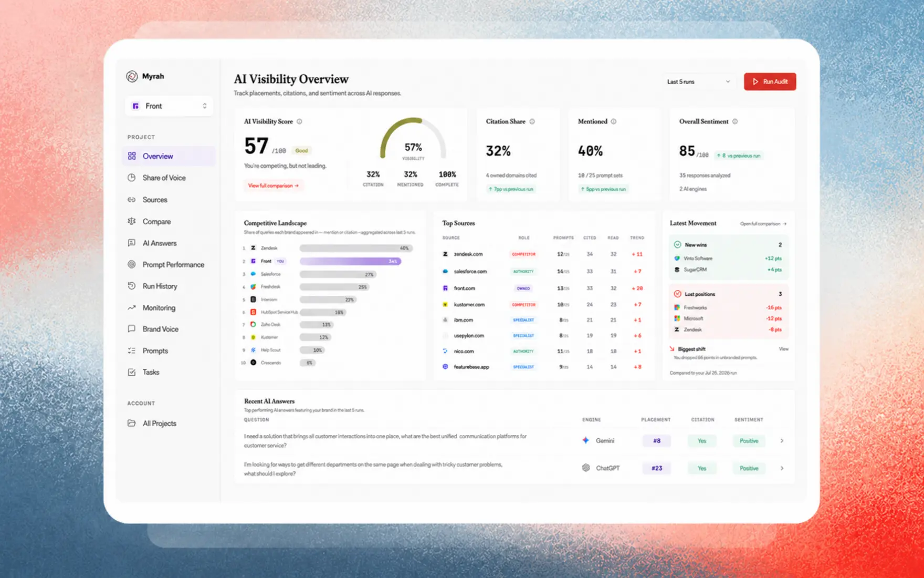Click kustomer.com source row
This screenshot has height=578, width=924.
543,305
